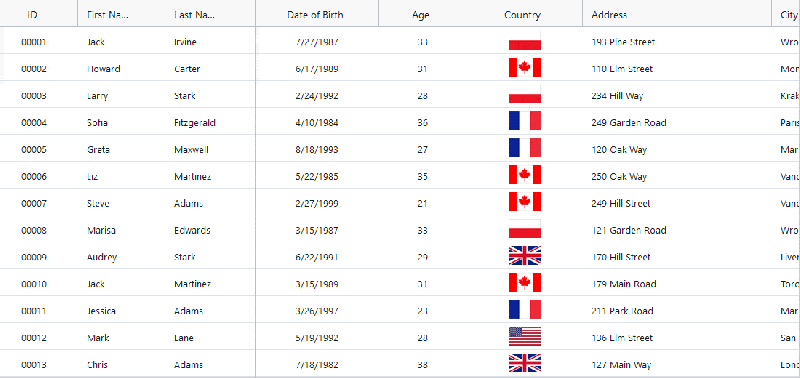Click the USA flag in Mark Lane's row
The height and width of the screenshot is (378, 800).
coord(524,337)
